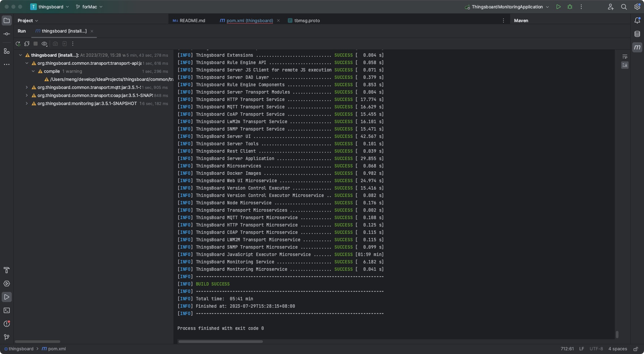This screenshot has width=644, height=354.
Task: Debug ThingsboardMonitoringApplication with bug icon
Action: point(570,7)
